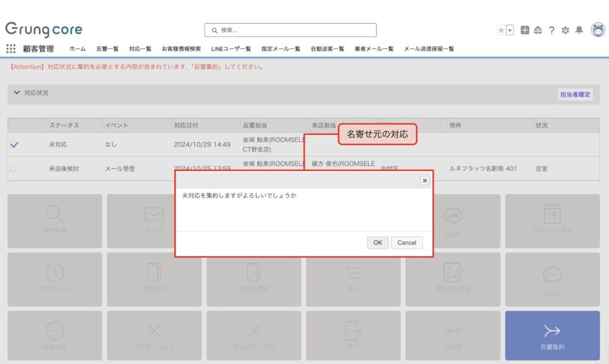Open the user avatar profile menu
609x364 pixels.
pos(598,30)
